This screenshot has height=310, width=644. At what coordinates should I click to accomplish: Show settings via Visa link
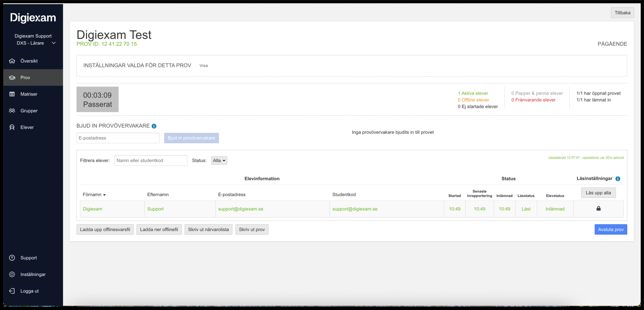[204, 66]
